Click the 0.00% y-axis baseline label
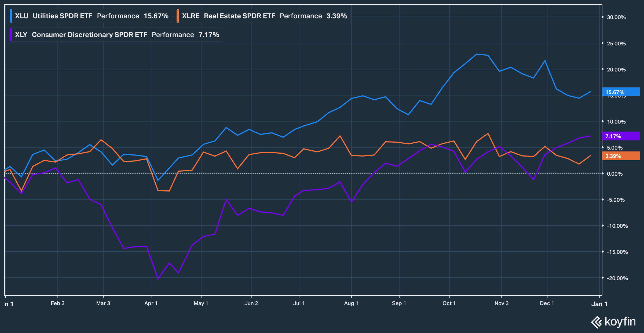644x333 pixels. [x=614, y=174]
